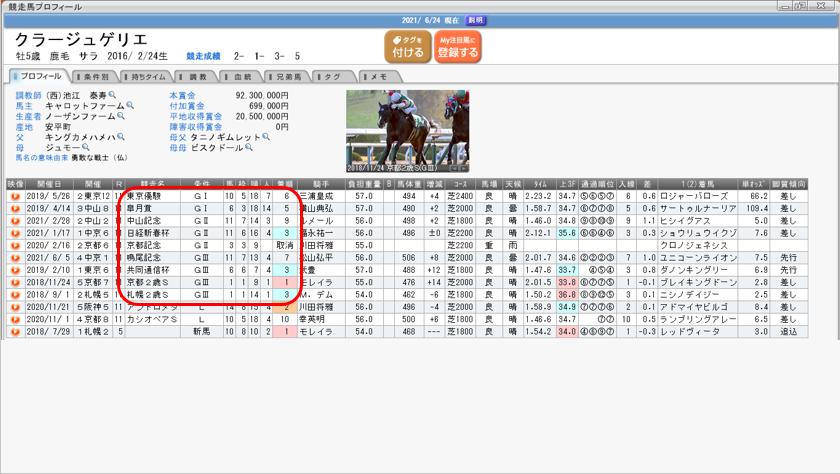This screenshot has width=840, height=474.
Task: Click the My注目馬に登録する button
Action: coord(458,47)
